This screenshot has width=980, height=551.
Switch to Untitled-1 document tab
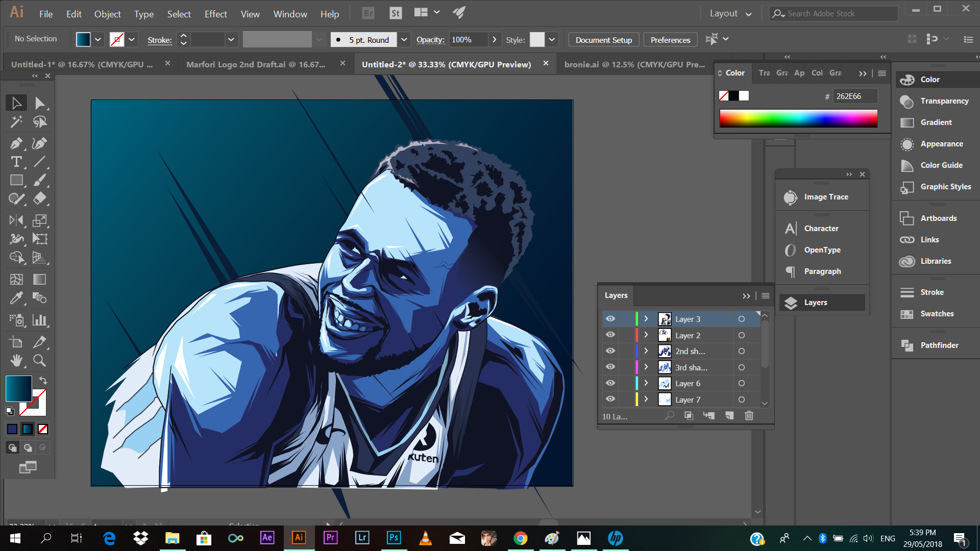pos(82,64)
